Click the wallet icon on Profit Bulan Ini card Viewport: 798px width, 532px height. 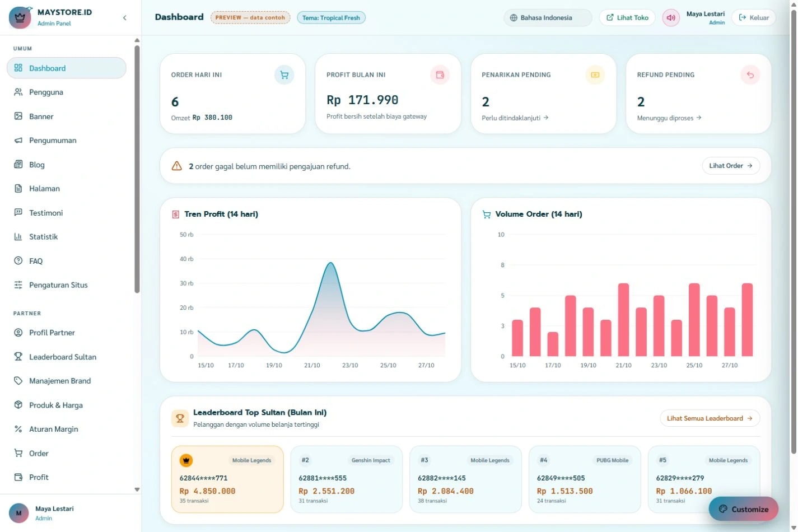point(440,75)
